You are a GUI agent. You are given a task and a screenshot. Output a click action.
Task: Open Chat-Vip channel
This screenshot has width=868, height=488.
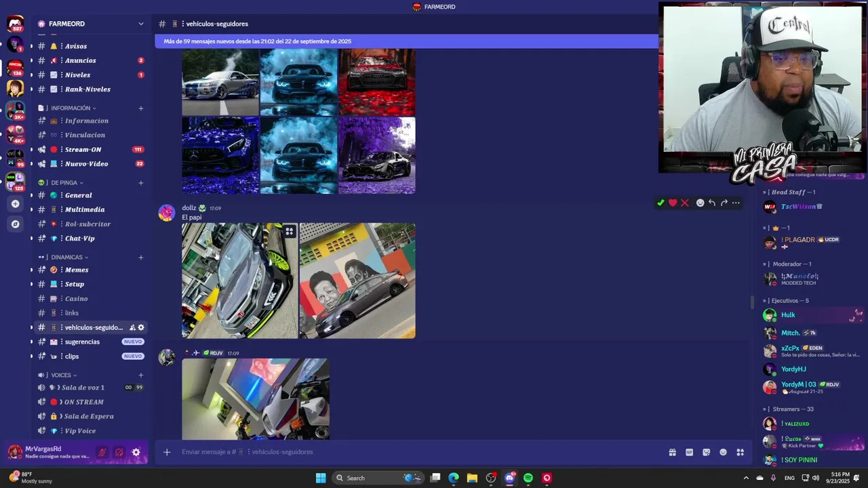[91, 239]
